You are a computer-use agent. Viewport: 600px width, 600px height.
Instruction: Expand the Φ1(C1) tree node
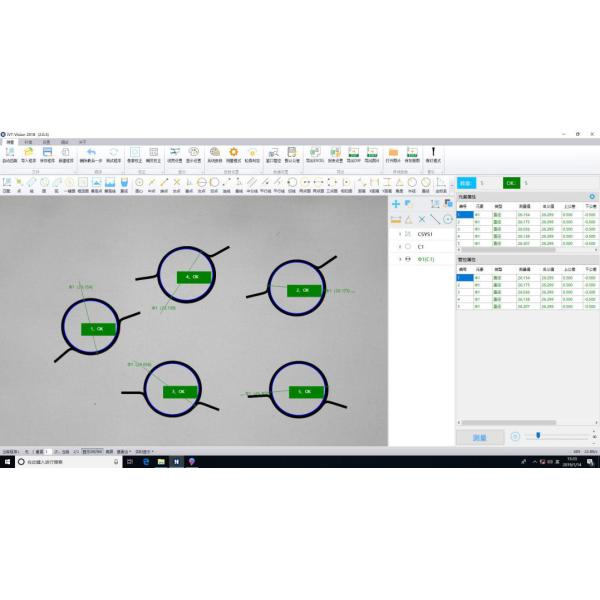click(400, 259)
